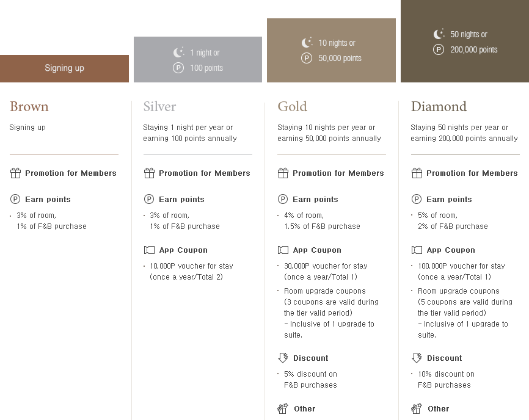Click the gift icon in Silver column
The width and height of the screenshot is (529, 420).
[x=149, y=173]
